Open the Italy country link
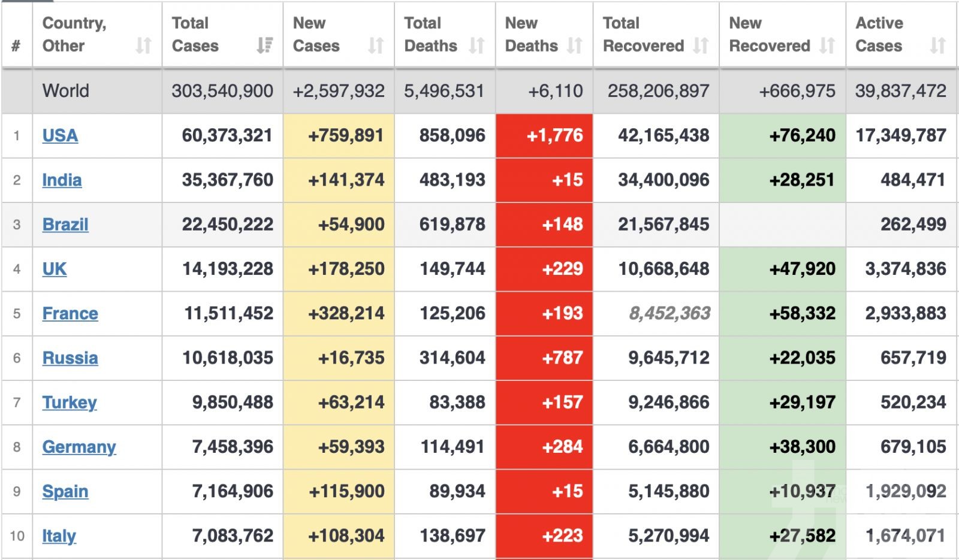The height and width of the screenshot is (560, 959). pyautogui.click(x=59, y=536)
